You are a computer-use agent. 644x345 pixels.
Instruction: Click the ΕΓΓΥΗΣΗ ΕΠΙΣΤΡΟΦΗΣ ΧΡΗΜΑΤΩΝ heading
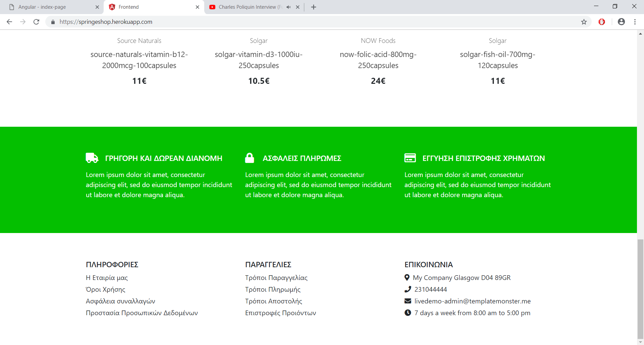[x=484, y=158]
